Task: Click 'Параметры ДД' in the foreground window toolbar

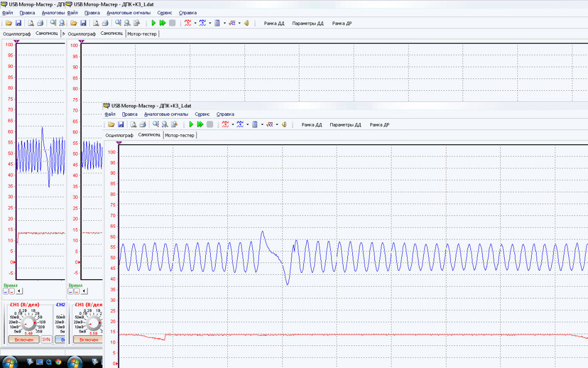Action: 345,125
